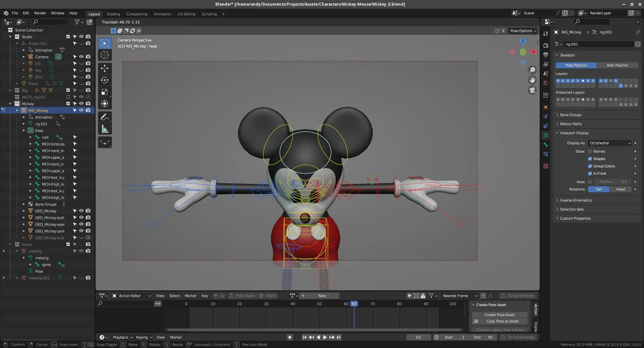Click the pin icon in Properties header
This screenshot has width=644, height=348.
(x=638, y=32)
